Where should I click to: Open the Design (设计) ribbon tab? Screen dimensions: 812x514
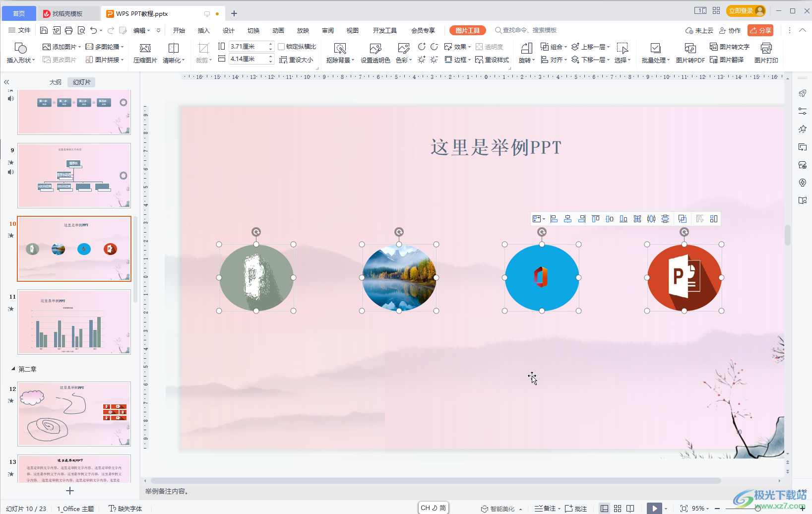click(228, 30)
